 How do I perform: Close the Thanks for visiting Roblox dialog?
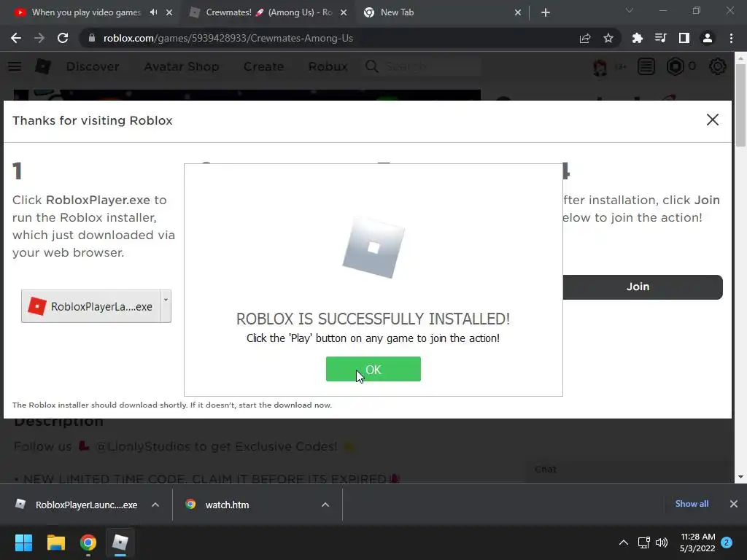712,120
